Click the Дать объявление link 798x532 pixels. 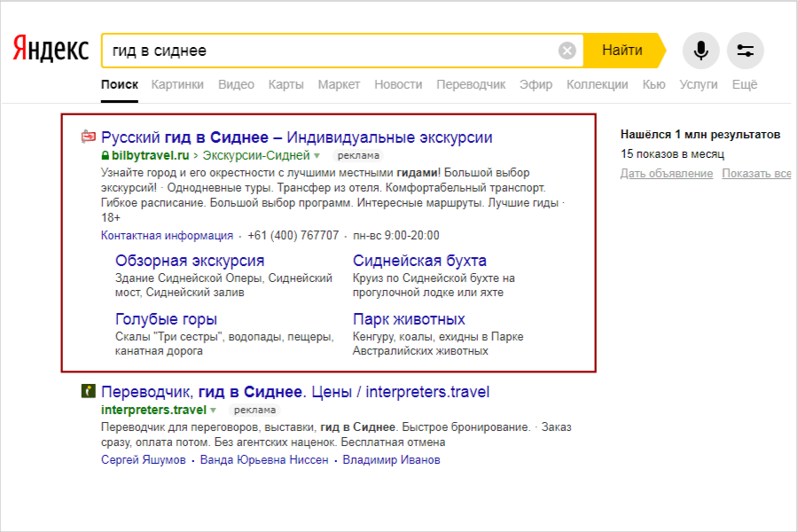[x=667, y=174]
